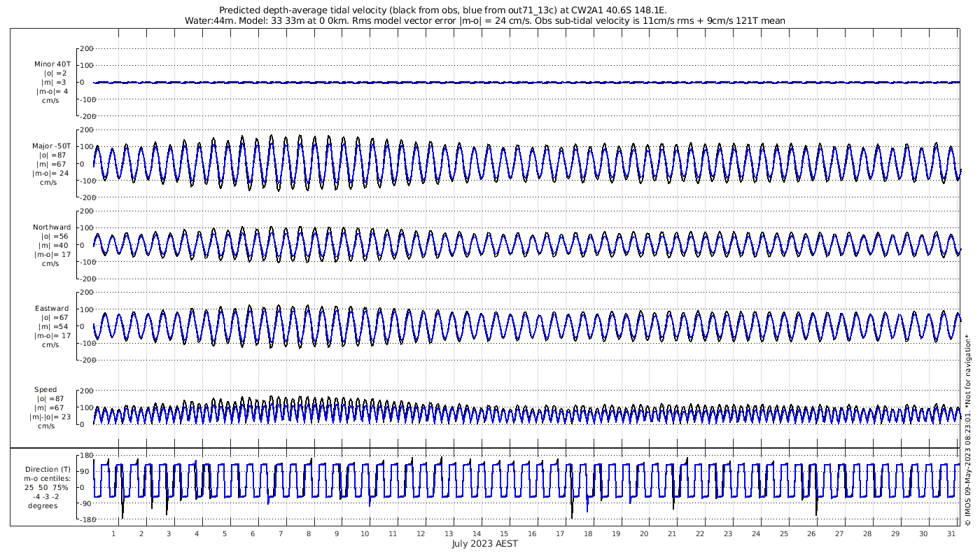Click the '200' y-tick of the Minor panel
The image size is (980, 560).
click(87, 48)
